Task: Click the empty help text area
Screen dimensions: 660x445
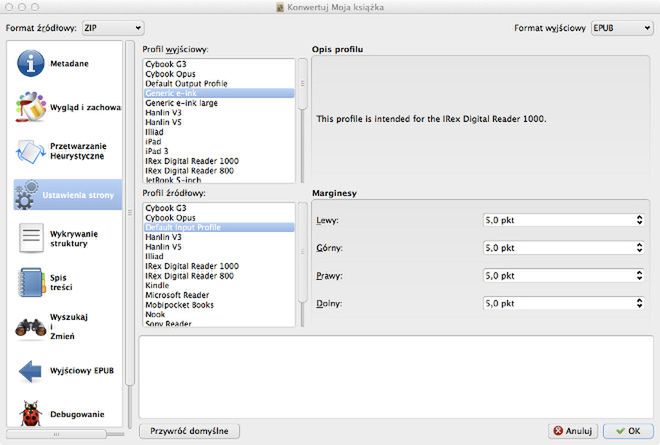Action: [x=396, y=377]
